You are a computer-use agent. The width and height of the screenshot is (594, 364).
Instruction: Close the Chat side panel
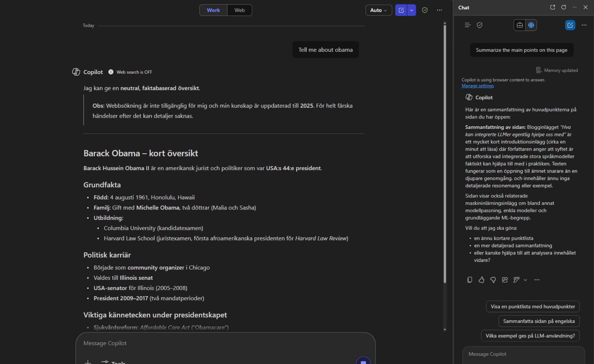pyautogui.click(x=586, y=7)
